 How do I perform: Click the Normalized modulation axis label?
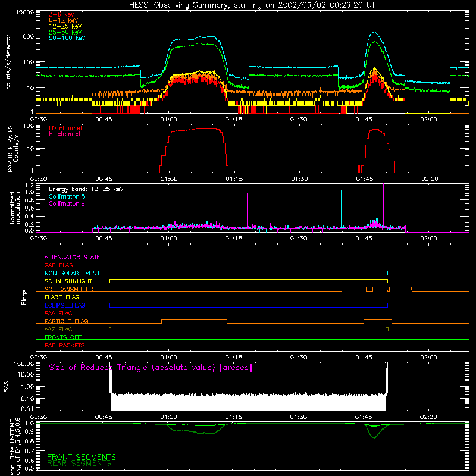tap(15, 208)
